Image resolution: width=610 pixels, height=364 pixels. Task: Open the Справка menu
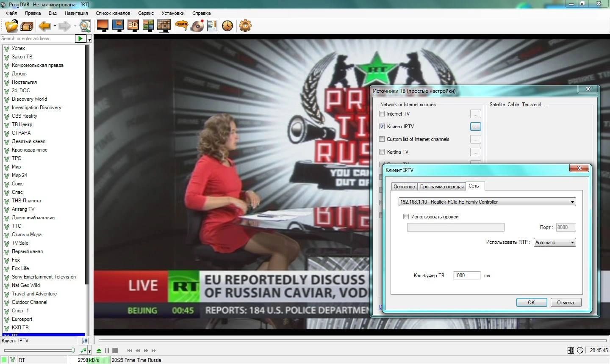[x=201, y=13]
